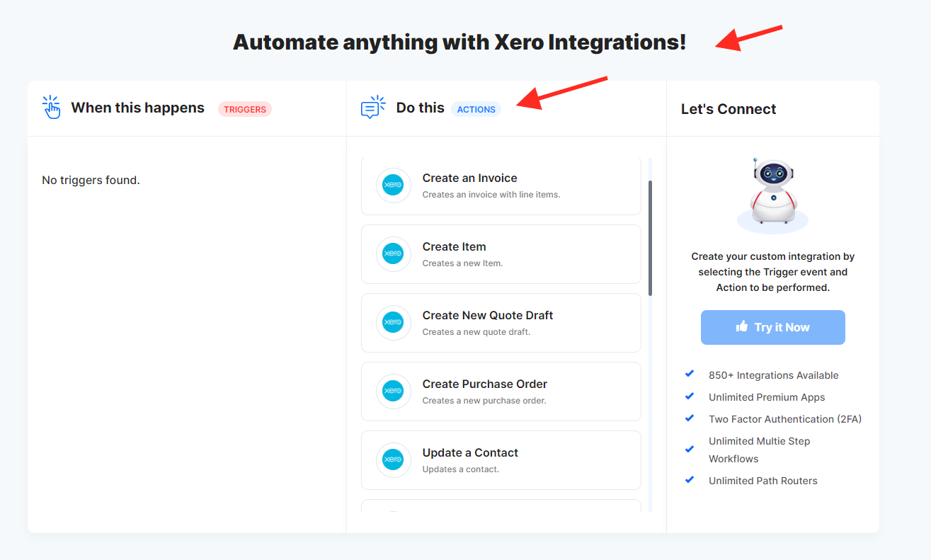This screenshot has width=931, height=560.
Task: Click the 'When this happens' heading
Action: (137, 108)
